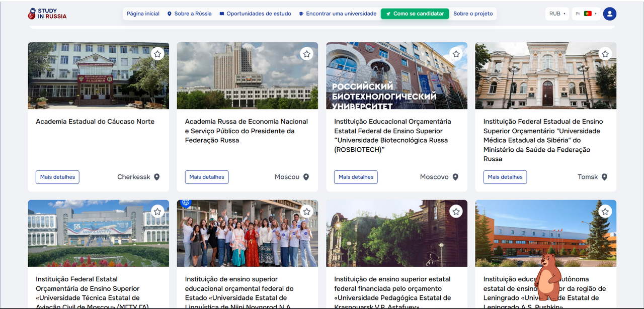644x309 pixels.
Task: Open the ROSBIOTECH building photo
Action: tap(396, 75)
